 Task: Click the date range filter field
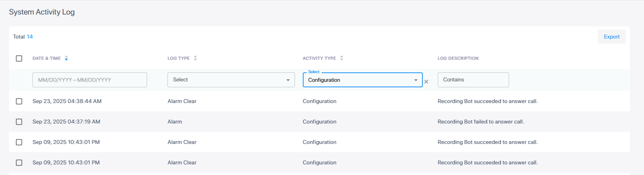[x=89, y=80]
